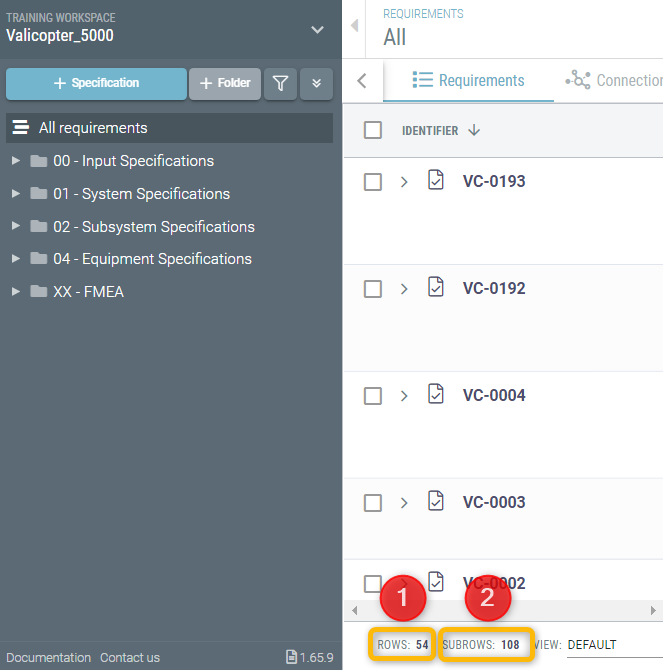Expand the 00 - Input Specifications folder
This screenshot has width=663, height=670.
click(x=16, y=161)
